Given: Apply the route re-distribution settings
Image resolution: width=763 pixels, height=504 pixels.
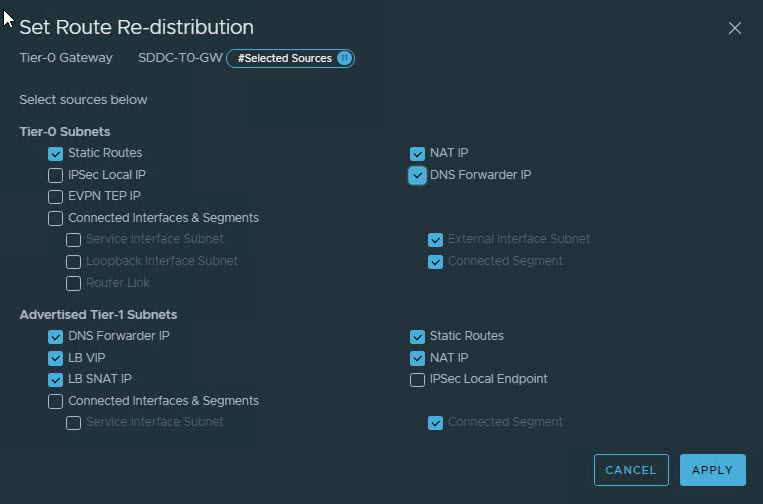Looking at the screenshot, I should (x=712, y=470).
